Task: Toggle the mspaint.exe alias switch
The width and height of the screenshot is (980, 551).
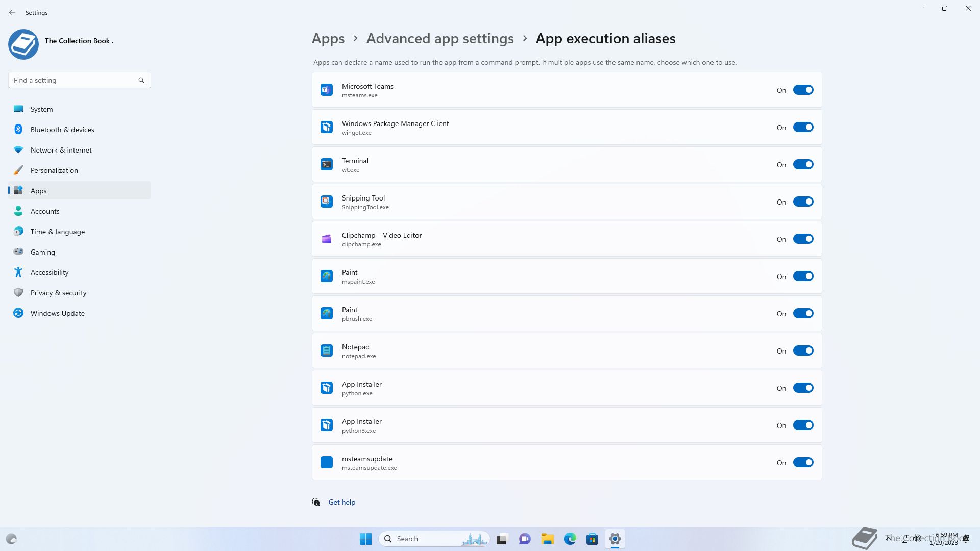Action: [803, 276]
